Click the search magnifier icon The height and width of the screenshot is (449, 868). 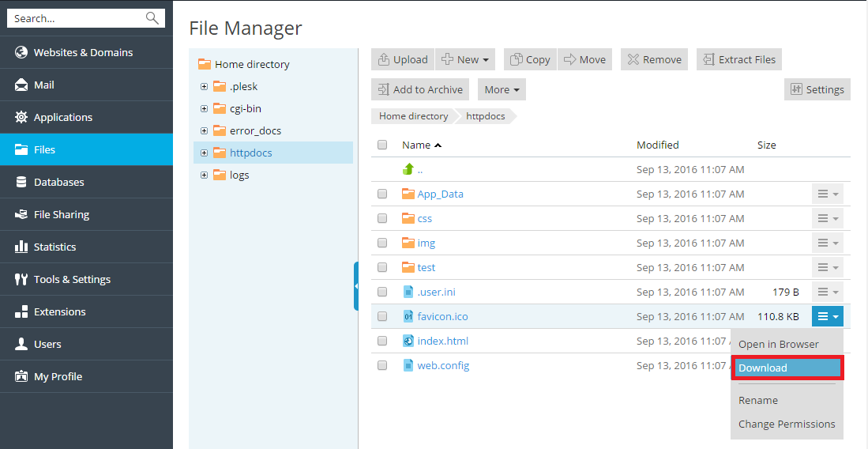tap(152, 18)
